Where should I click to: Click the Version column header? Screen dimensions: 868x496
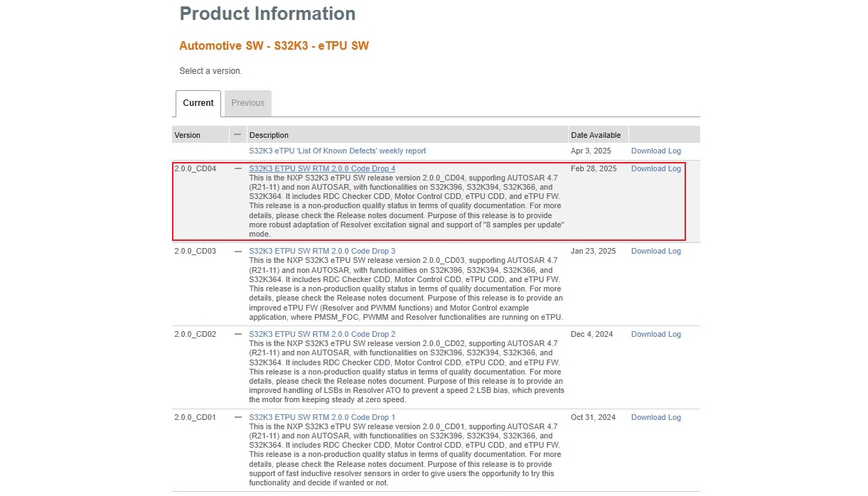pos(188,135)
